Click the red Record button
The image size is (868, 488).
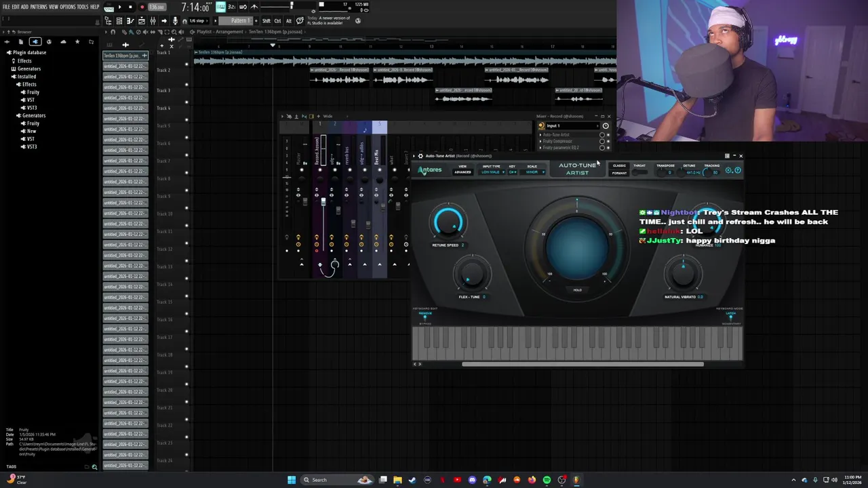tap(142, 7)
